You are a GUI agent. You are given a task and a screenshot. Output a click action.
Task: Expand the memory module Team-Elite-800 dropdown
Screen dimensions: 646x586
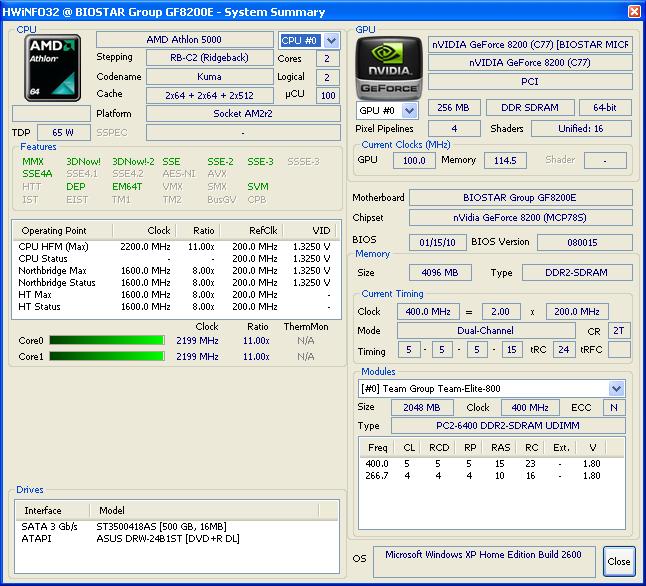coord(616,388)
